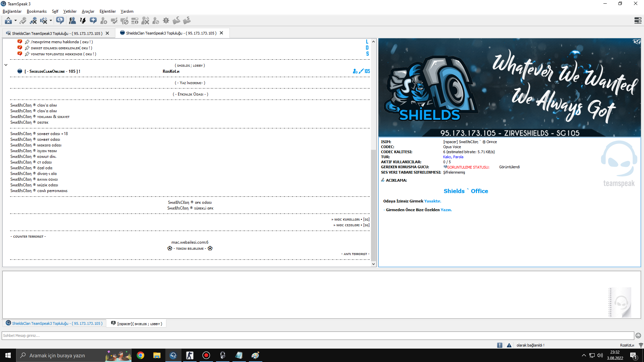Image resolution: width=644 pixels, height=362 pixels.
Task: Select the ShieldsClanOnline - 105 channel
Action: pos(52,71)
